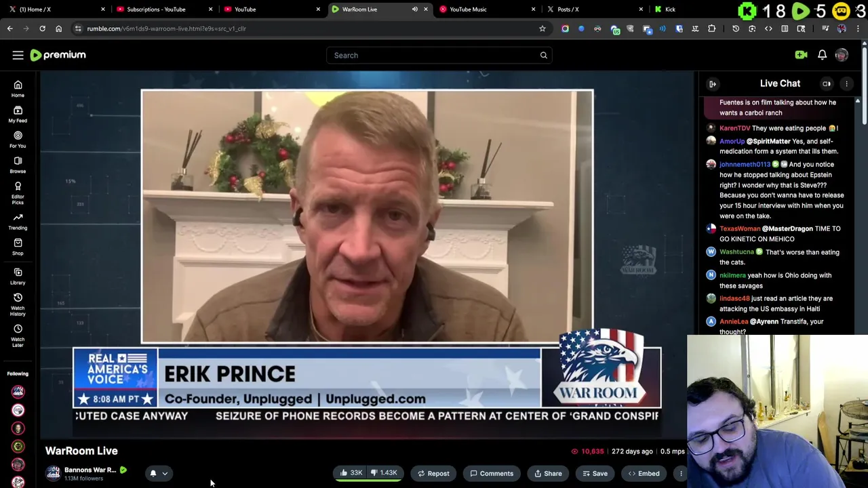This screenshot has width=868, height=488.
Task: Open Shop in sidebar
Action: [18, 247]
